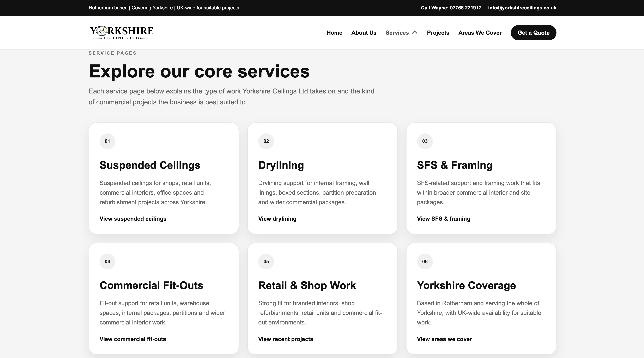The height and width of the screenshot is (358, 644).
Task: Call Wayne phone number link
Action: tap(451, 8)
